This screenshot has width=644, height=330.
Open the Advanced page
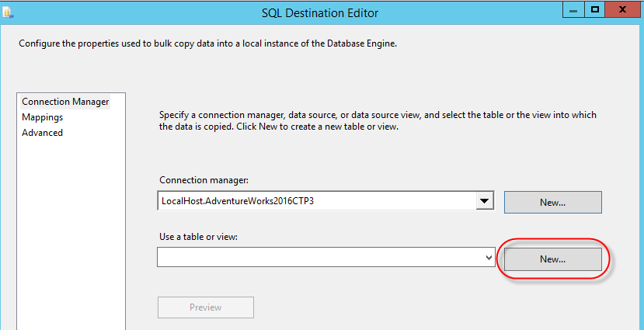pos(43,133)
